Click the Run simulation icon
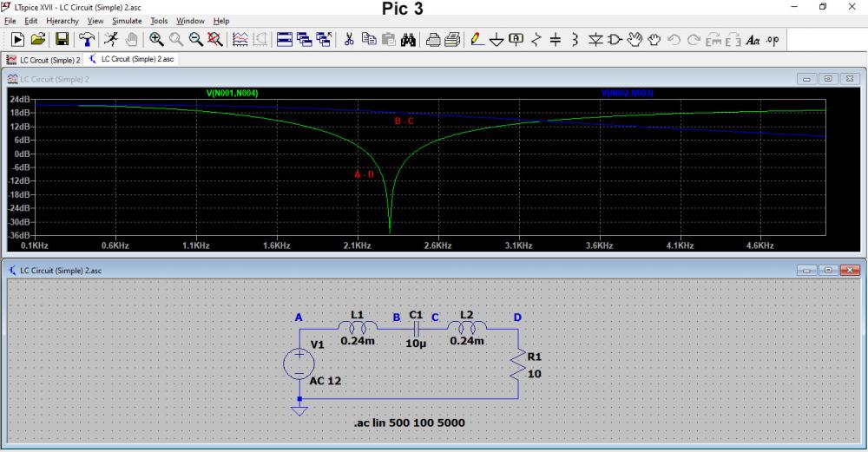868x452 pixels. coord(17,39)
